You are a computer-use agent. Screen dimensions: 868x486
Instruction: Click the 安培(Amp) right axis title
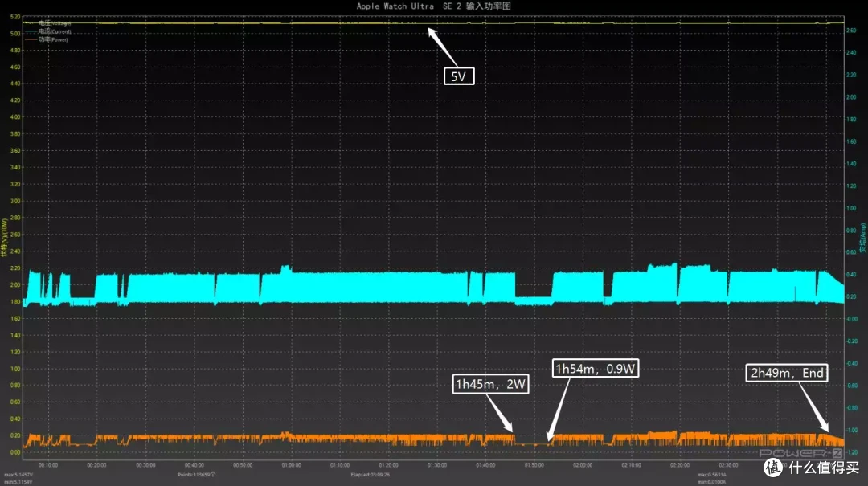862,238
